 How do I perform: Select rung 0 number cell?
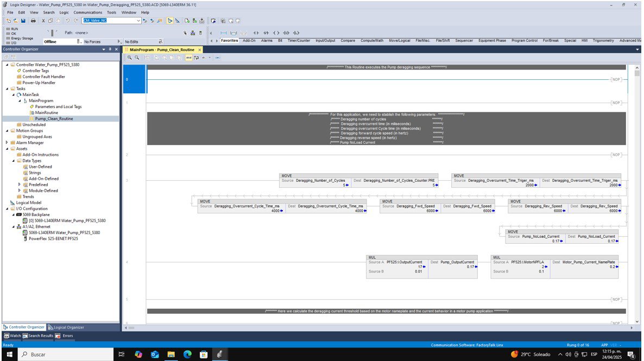coord(134,79)
